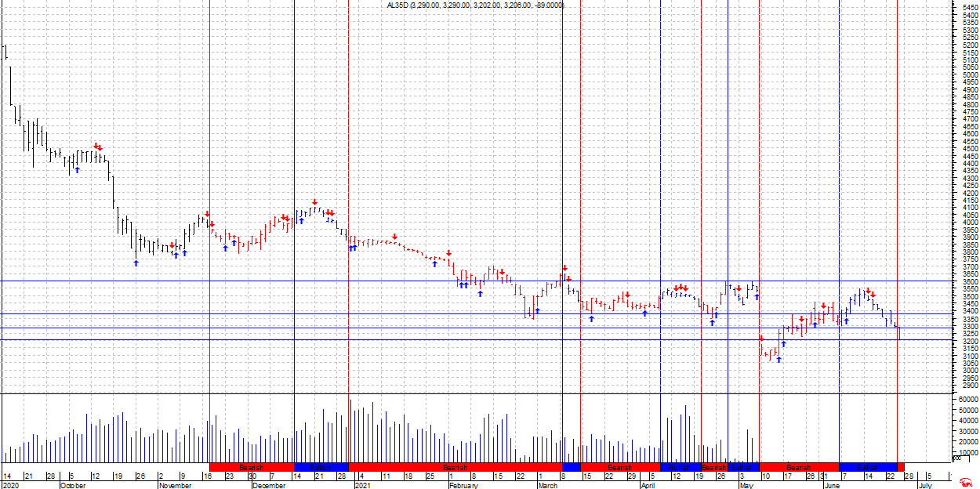Click blue buy arrow at late October low
Image resolution: width=980 pixels, height=489 pixels.
[x=136, y=263]
